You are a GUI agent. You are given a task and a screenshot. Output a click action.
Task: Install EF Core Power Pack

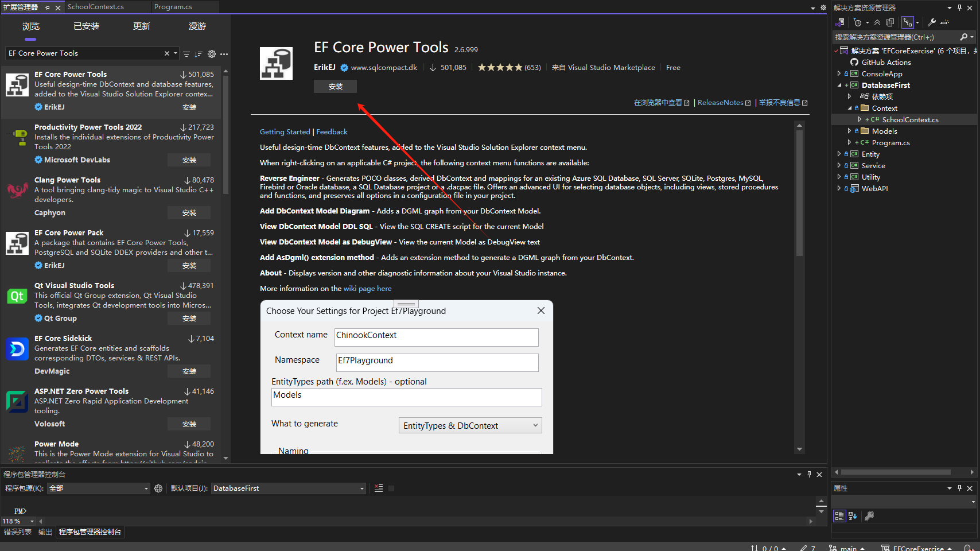[x=189, y=265]
